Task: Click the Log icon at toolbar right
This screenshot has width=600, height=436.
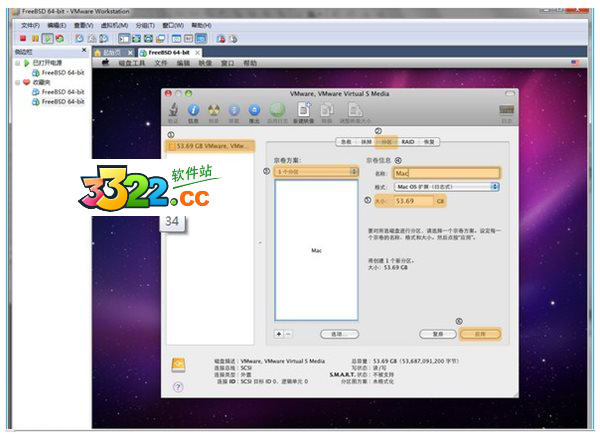Action: coord(506,109)
